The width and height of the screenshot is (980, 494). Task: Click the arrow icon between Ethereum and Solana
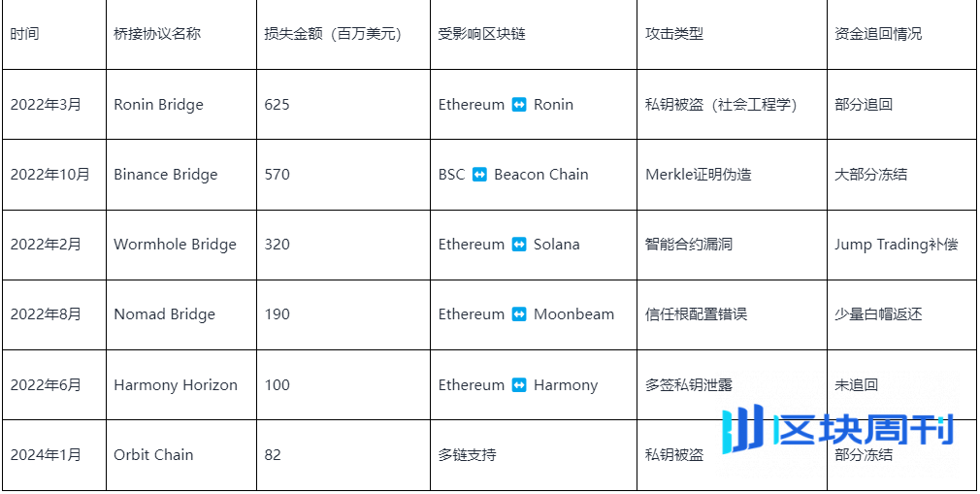[519, 245]
